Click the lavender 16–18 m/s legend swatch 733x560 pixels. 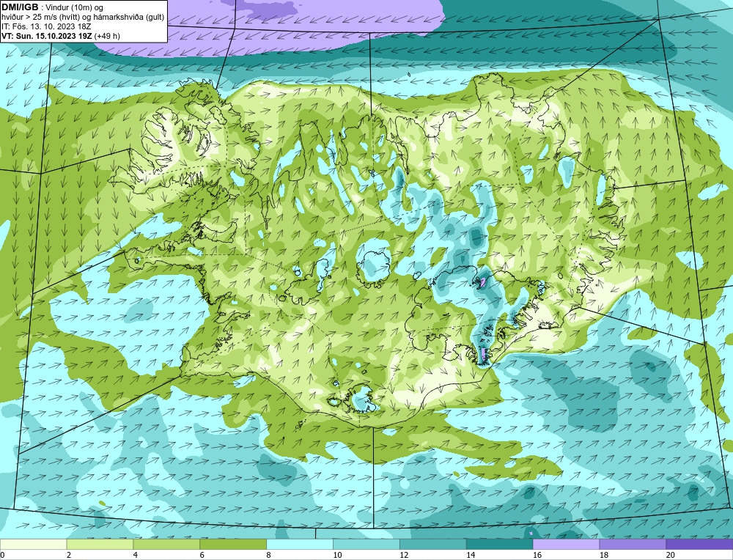click(x=566, y=544)
